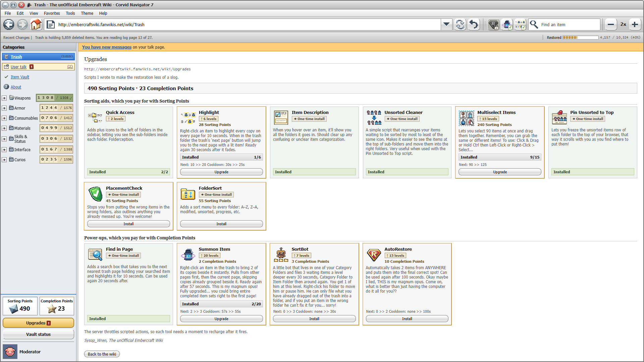Click the reload page icon

(460, 24)
